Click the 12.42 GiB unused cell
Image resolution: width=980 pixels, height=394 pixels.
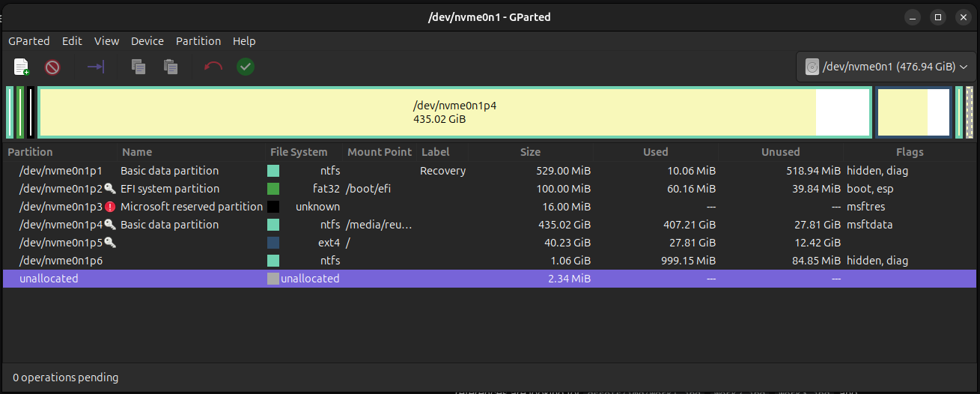[x=820, y=243]
